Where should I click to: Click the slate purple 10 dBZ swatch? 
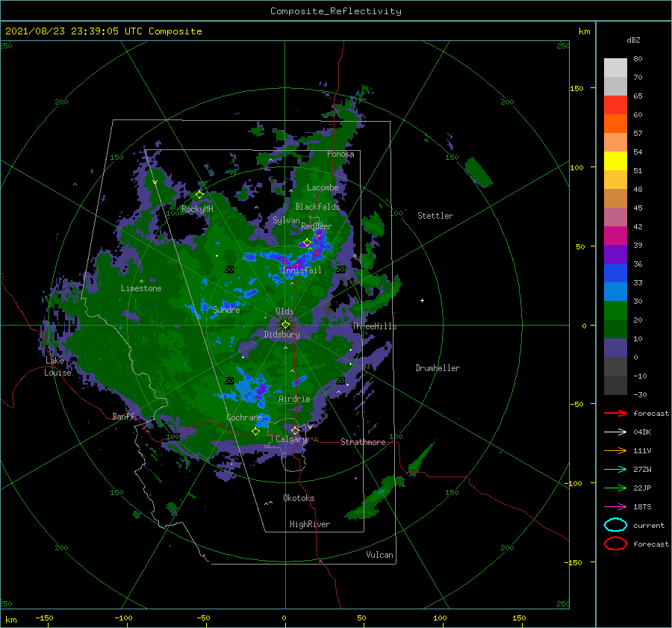click(x=615, y=347)
